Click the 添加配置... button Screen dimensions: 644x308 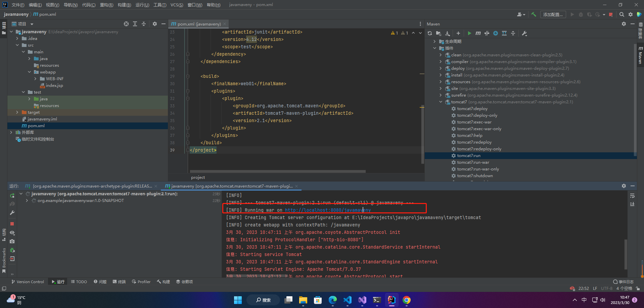(553, 14)
